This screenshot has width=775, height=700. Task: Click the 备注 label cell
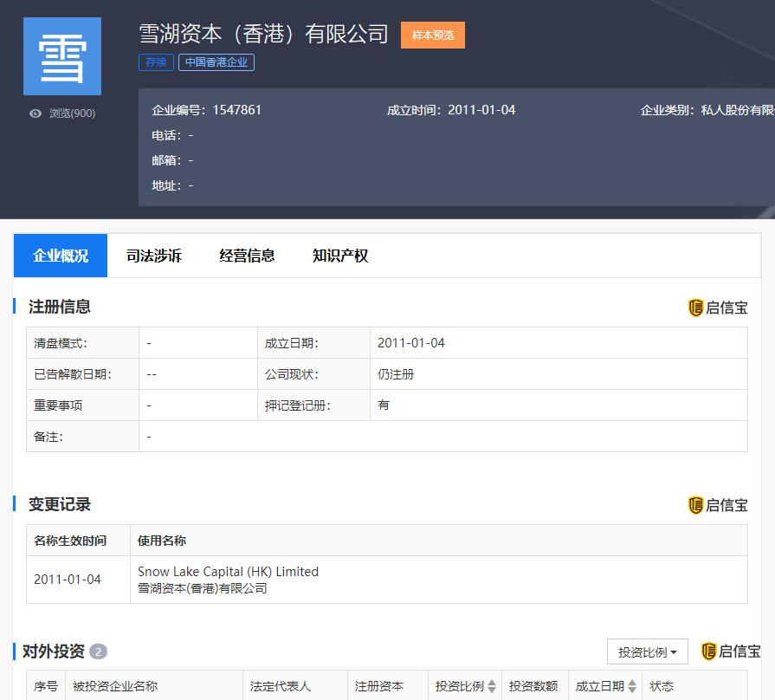(82, 436)
